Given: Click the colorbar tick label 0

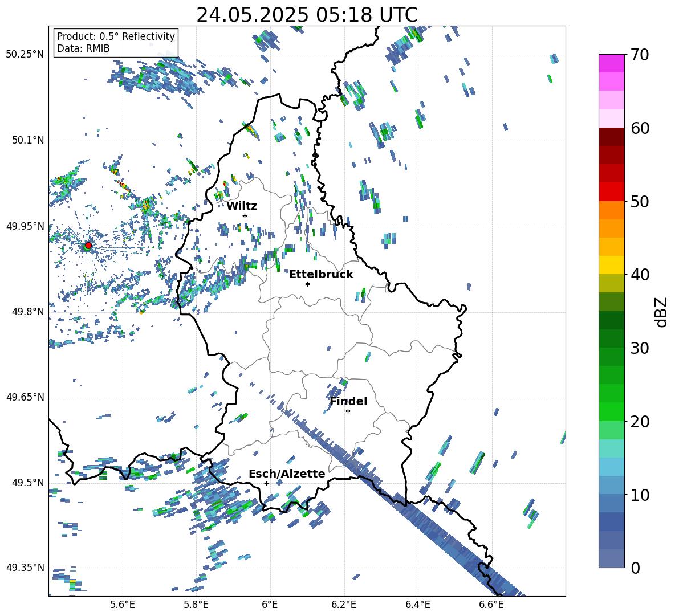Looking at the screenshot, I should coord(635,568).
